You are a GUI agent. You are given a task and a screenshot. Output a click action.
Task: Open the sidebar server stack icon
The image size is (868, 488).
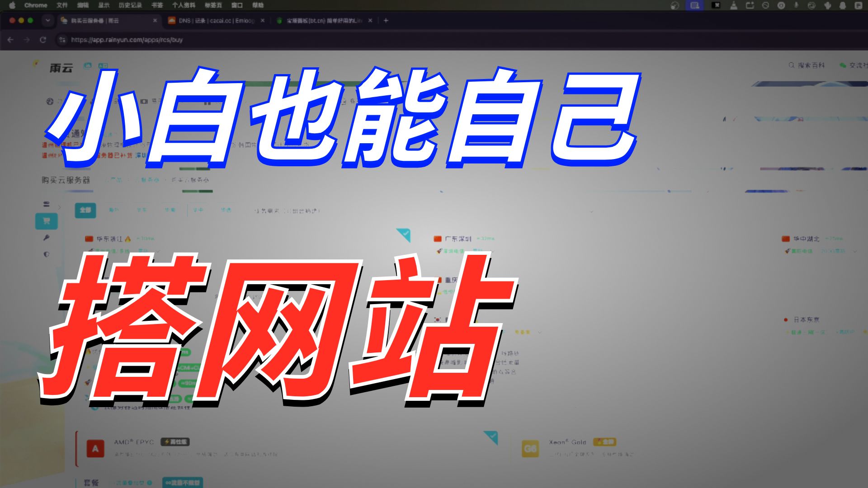point(46,204)
